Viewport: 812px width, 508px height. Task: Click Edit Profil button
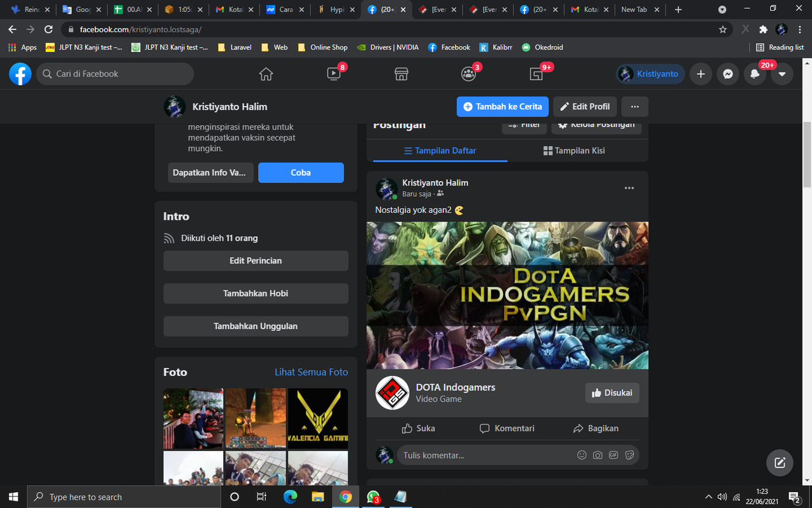(585, 107)
